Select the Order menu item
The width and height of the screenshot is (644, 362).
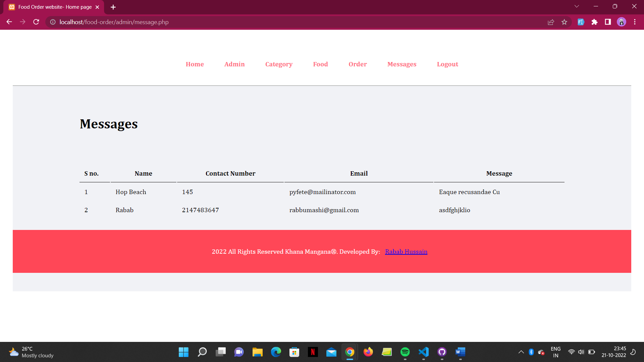[x=358, y=64]
